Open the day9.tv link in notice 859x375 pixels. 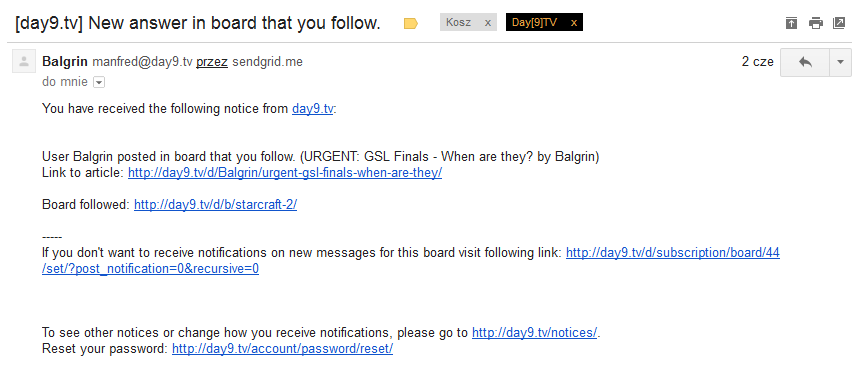[312, 108]
